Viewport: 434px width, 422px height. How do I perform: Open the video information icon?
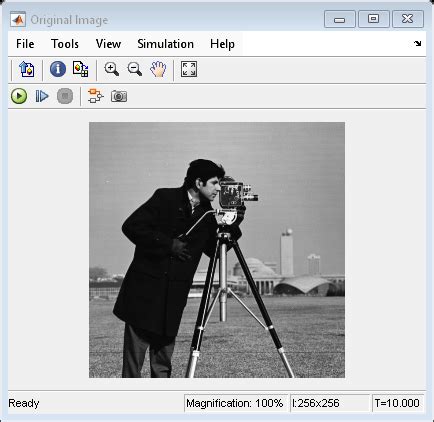tap(58, 69)
